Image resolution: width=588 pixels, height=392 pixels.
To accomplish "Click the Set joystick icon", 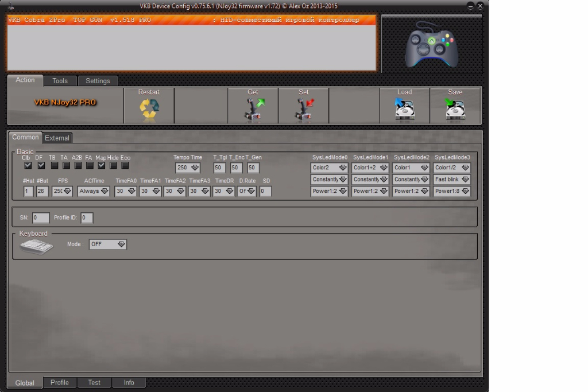I will [304, 109].
